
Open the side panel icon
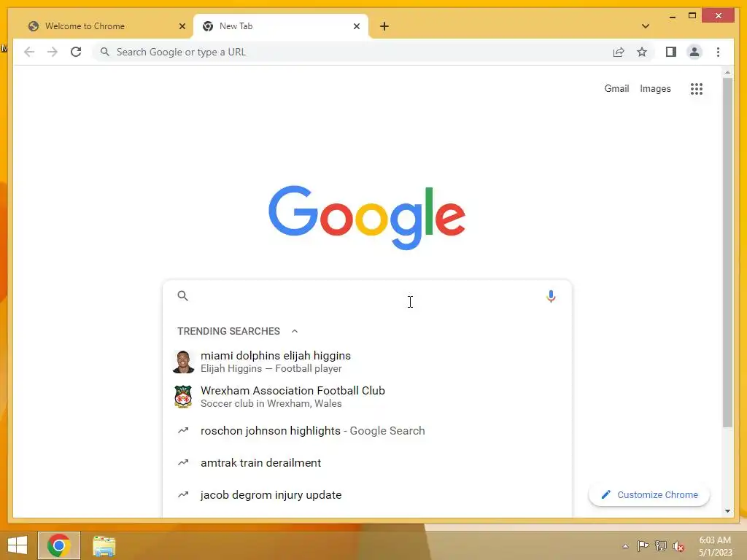click(x=671, y=52)
